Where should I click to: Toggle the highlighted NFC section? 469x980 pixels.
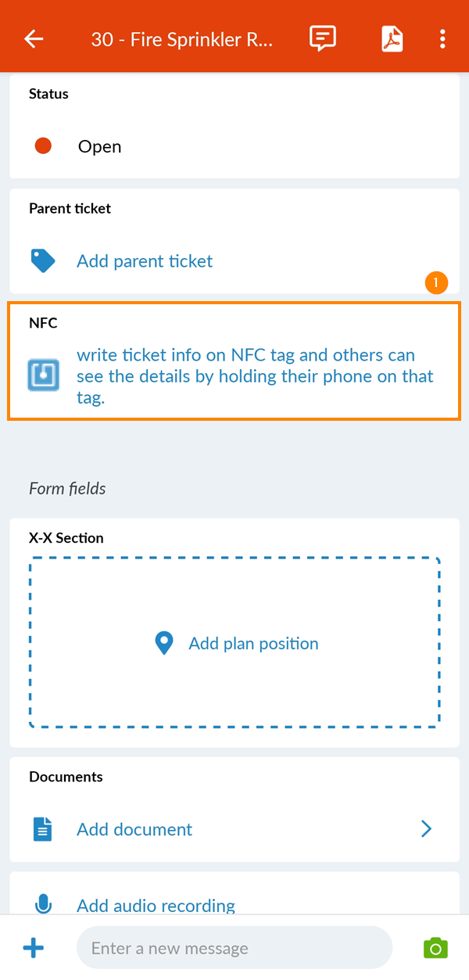[x=234, y=361]
